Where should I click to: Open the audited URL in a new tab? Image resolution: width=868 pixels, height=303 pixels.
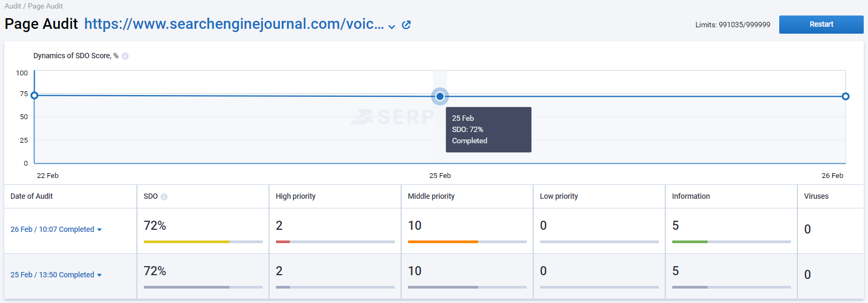coord(406,25)
